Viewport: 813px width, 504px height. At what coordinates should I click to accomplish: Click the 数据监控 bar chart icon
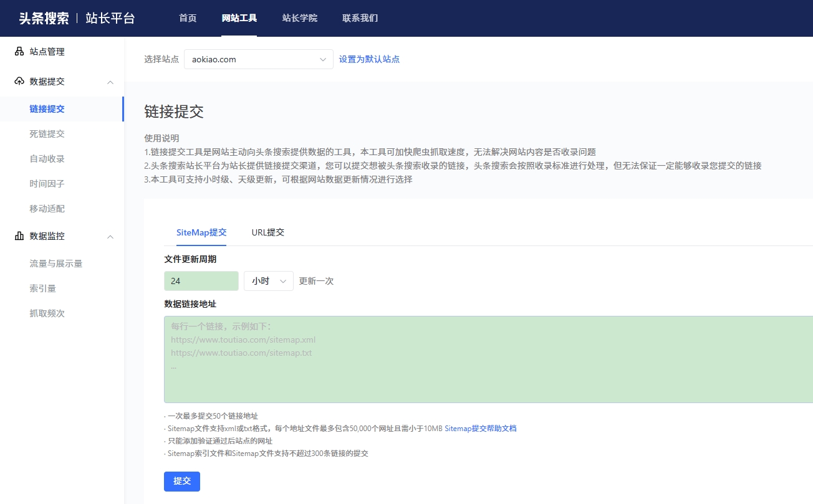[x=19, y=236]
